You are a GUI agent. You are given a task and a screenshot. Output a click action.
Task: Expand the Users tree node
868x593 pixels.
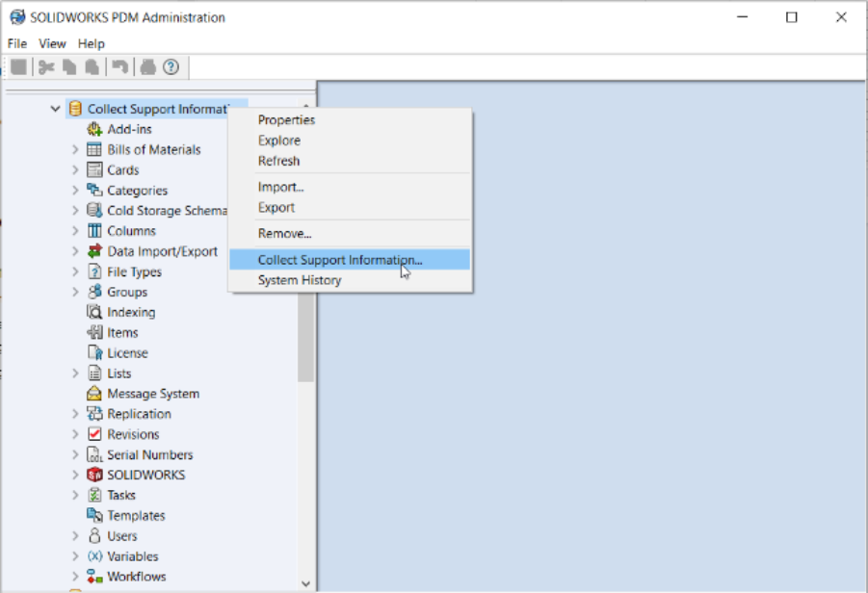[75, 536]
